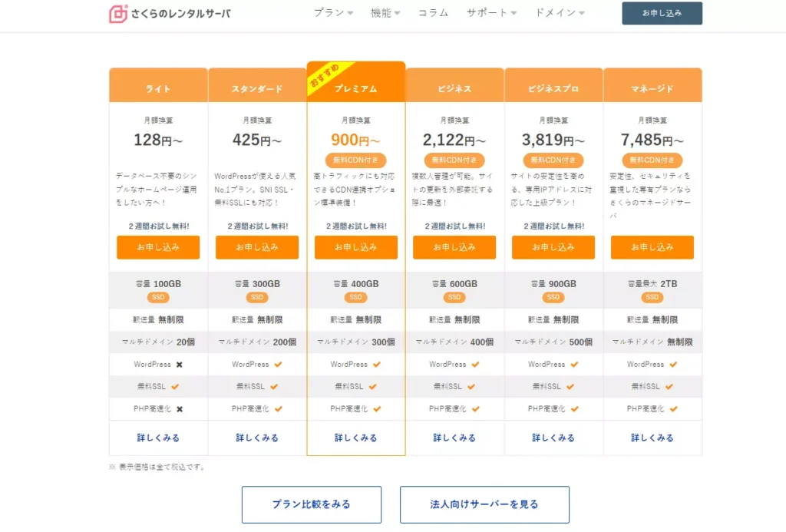786x532 pixels.
Task: Click the プレミアム 無料CDN付き badge
Action: [x=356, y=160]
